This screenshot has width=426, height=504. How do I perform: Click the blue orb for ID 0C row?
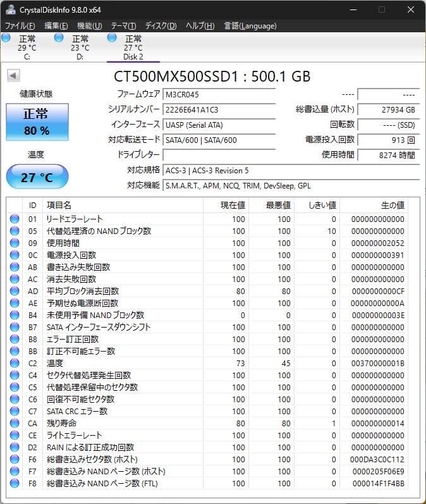click(15, 255)
